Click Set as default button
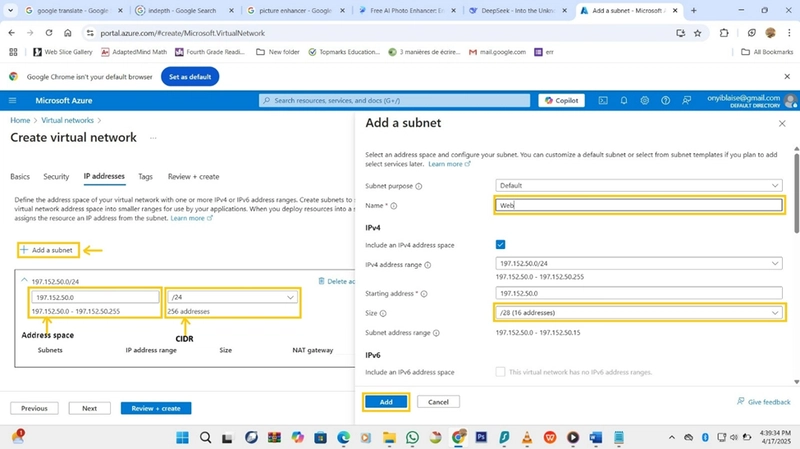The width and height of the screenshot is (800, 449). [x=190, y=77]
